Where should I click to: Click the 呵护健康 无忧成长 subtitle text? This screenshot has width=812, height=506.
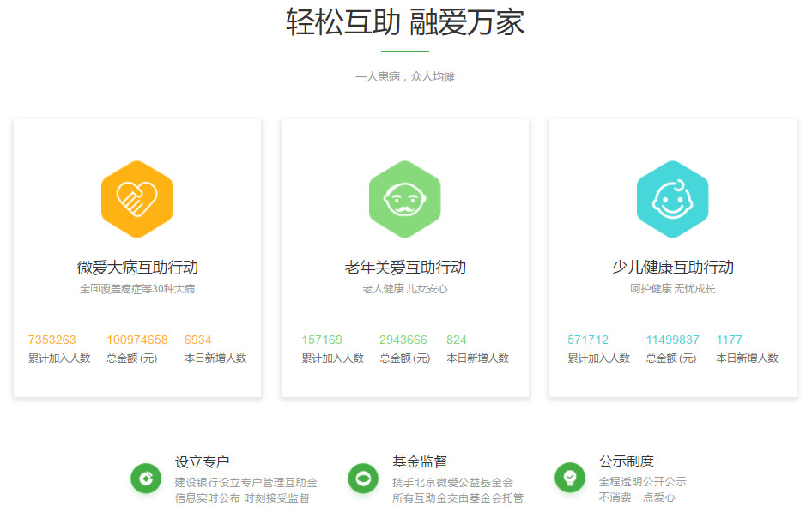672,289
